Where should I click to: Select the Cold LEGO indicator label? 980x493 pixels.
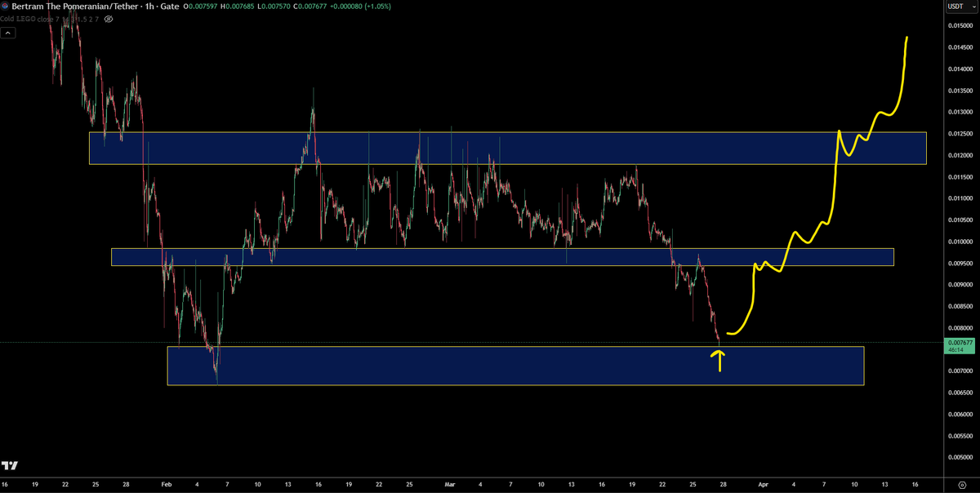[x=16, y=19]
